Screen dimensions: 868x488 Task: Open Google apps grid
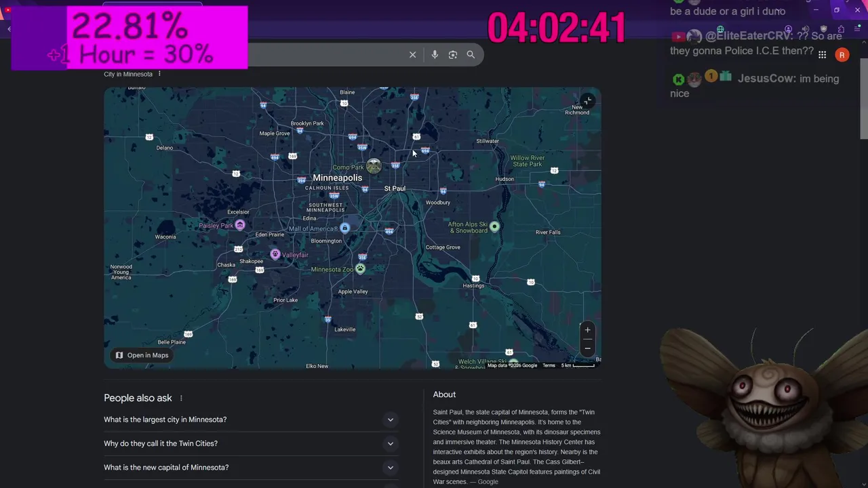click(x=822, y=55)
